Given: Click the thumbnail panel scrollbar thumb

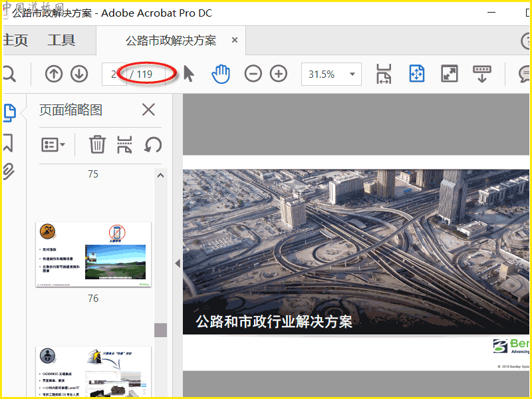Looking at the screenshot, I should tap(160, 330).
